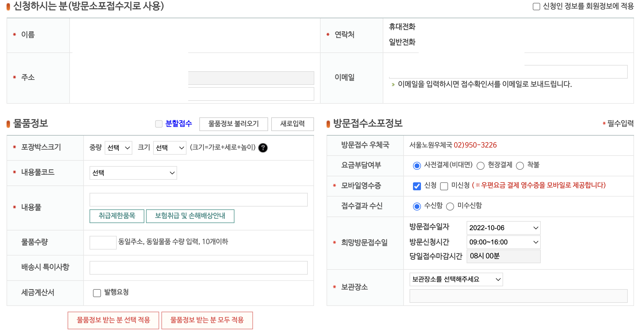Open the 중량 weight dropdown
The width and height of the screenshot is (644, 335).
coord(118,148)
